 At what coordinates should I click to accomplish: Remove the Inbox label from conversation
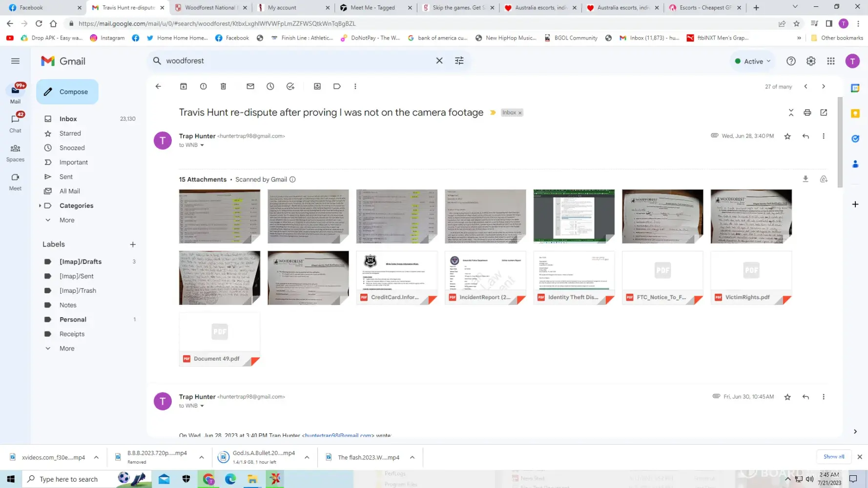pos(520,113)
